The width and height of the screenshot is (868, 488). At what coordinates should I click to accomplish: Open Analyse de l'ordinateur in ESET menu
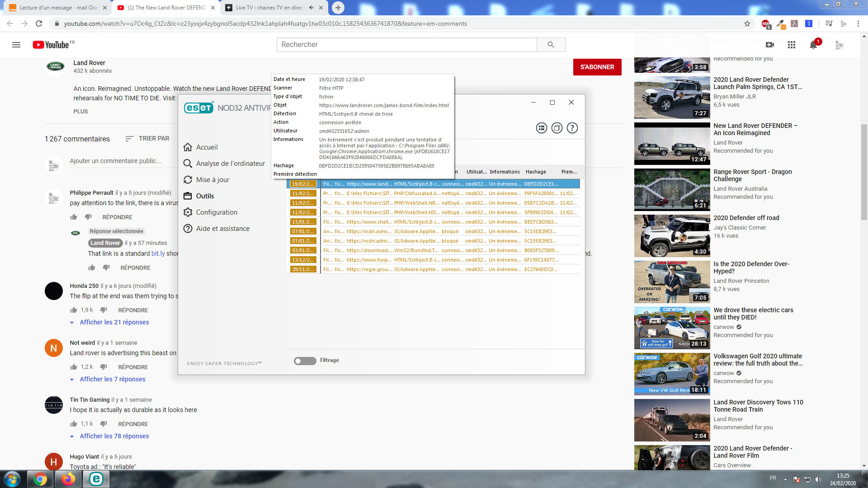click(230, 164)
